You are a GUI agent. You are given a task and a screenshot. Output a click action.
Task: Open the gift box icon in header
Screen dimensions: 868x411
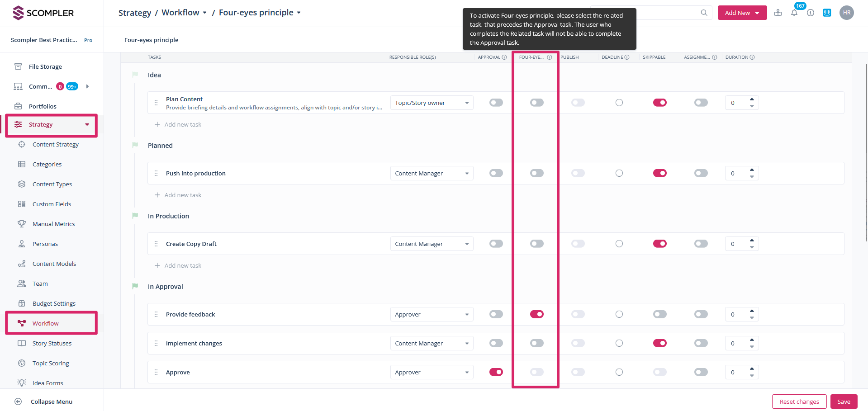point(778,13)
